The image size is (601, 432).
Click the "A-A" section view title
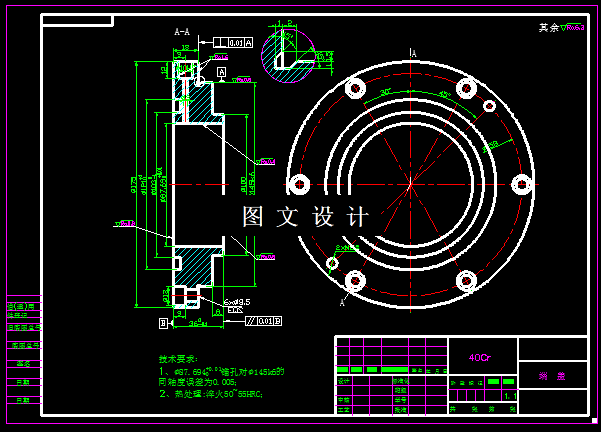pyautogui.click(x=182, y=32)
